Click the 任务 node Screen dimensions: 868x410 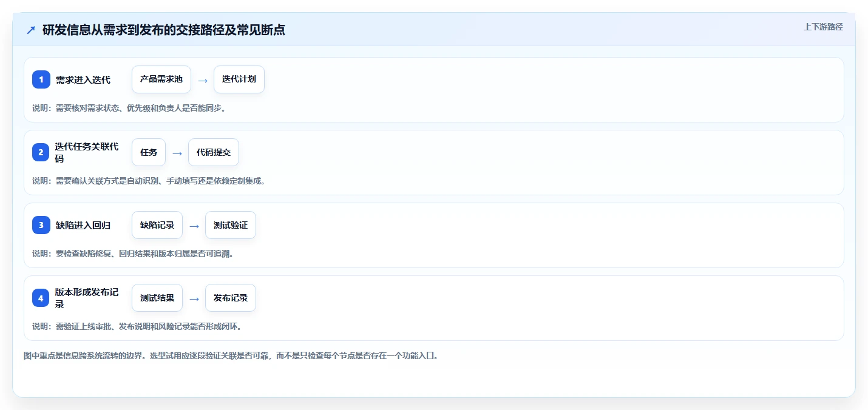(149, 152)
